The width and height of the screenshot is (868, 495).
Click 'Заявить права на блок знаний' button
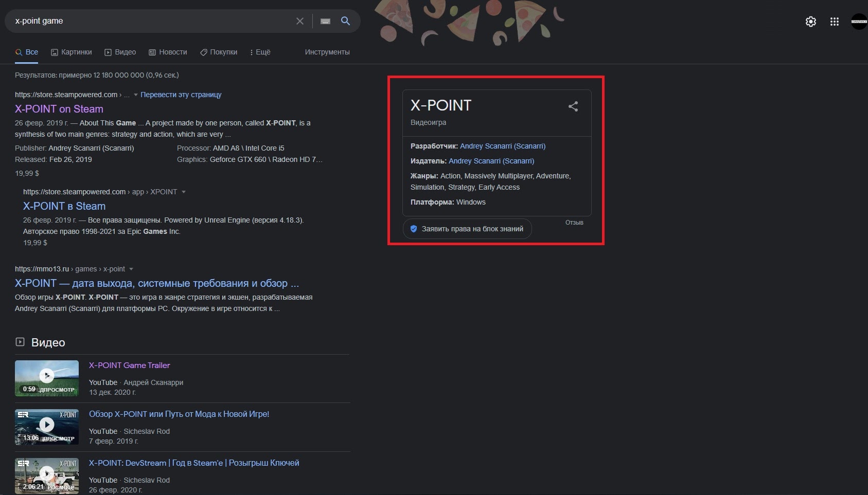click(467, 229)
